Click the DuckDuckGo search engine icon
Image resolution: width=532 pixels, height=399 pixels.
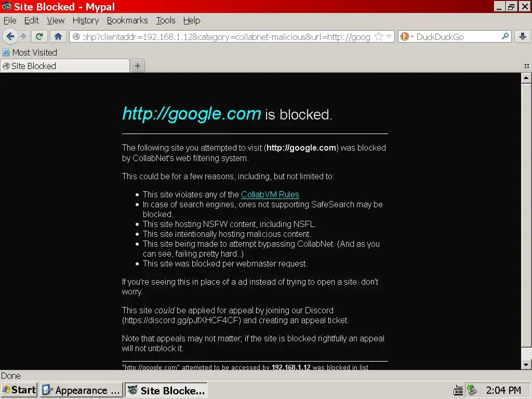(x=404, y=37)
